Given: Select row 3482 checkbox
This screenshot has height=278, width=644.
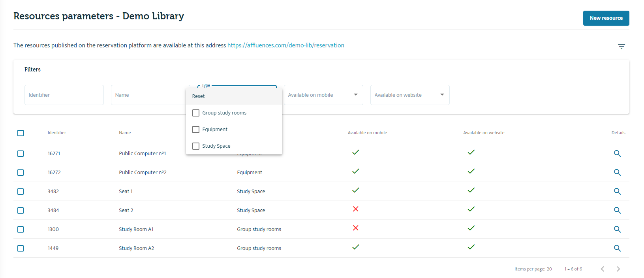Looking at the screenshot, I should 21,192.
